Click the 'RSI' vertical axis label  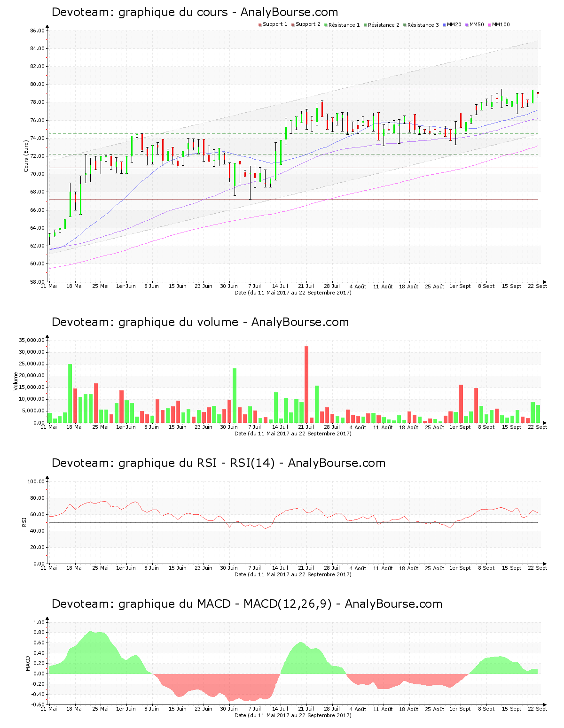(24, 522)
